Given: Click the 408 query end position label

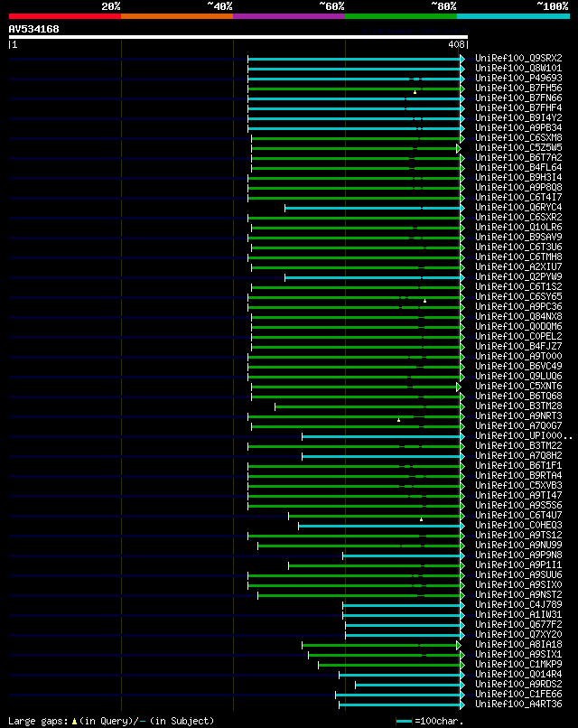Looking at the screenshot, I should click(457, 44).
